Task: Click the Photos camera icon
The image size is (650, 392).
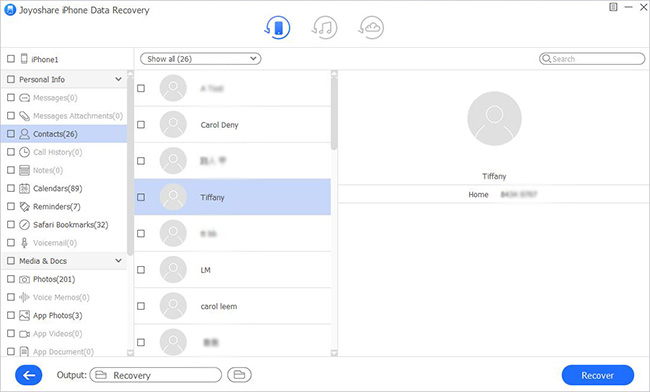Action: [x=24, y=279]
